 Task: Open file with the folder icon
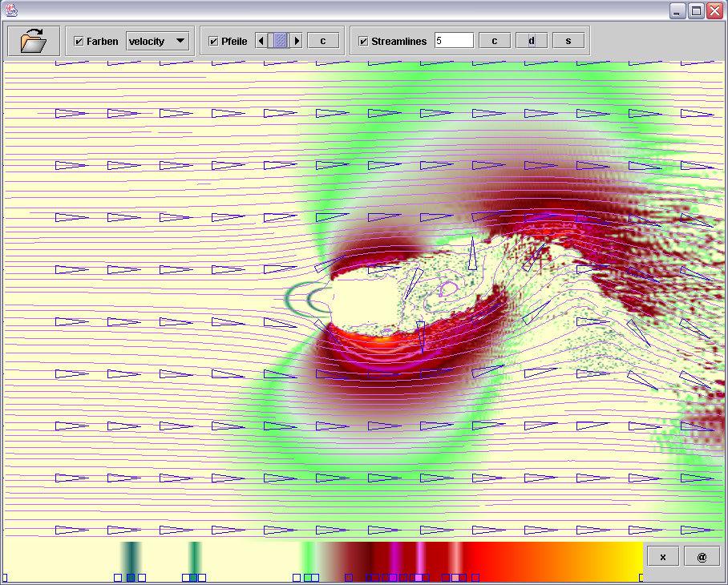[34, 41]
